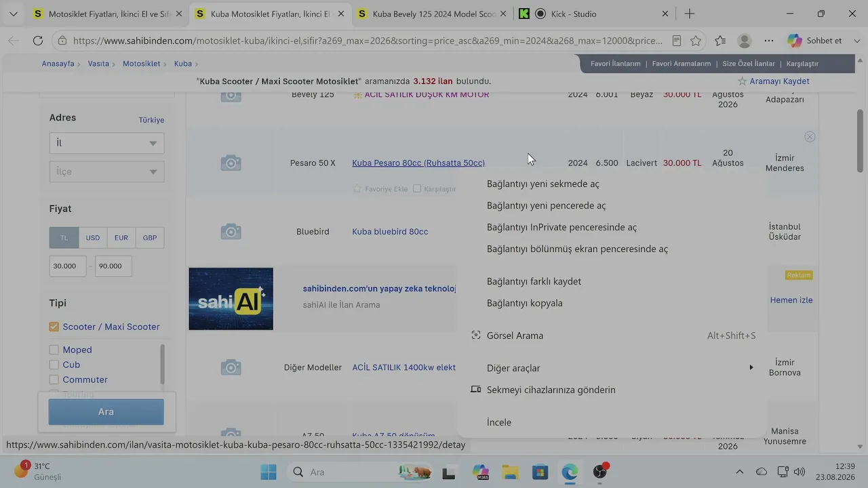Open the favorites list icon in toolbar
Screen dimensions: 868x488
[720, 41]
